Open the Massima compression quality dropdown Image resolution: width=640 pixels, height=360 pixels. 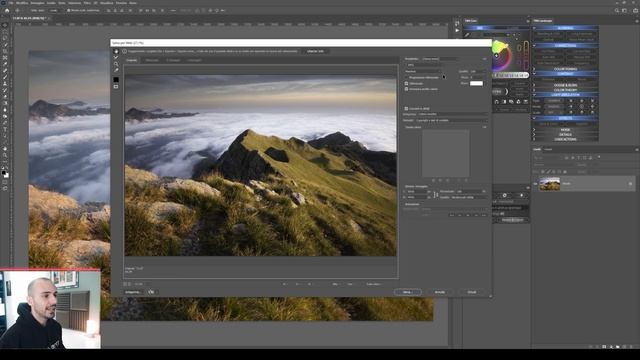click(423, 71)
